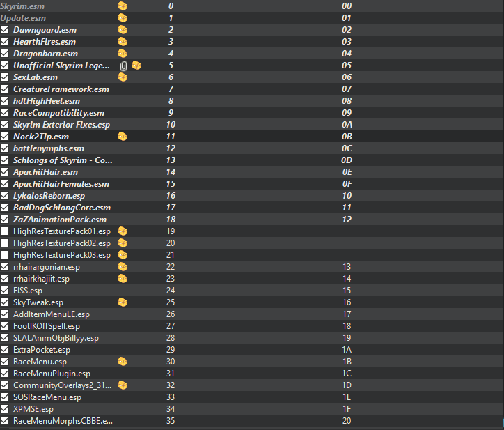Enable HighResTexturePack02.esp checkbox

point(4,243)
